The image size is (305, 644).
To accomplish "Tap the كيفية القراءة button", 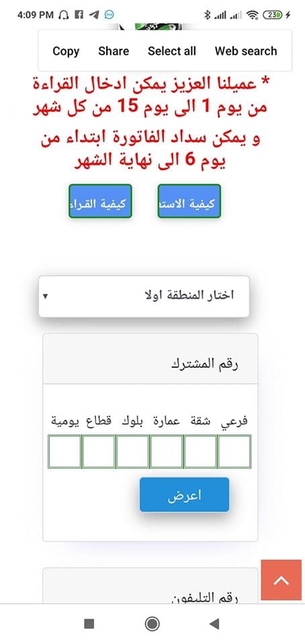I will (x=100, y=201).
